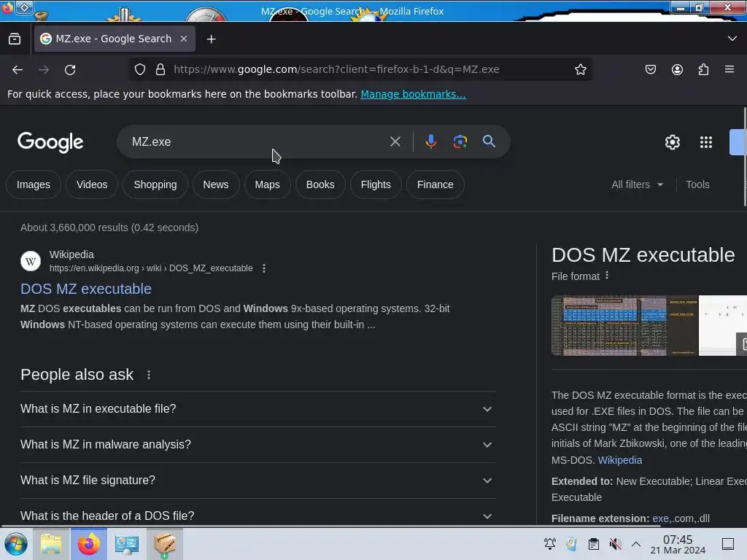Click the Manage bookmarks link
This screenshot has height=560, width=747.
[x=413, y=94]
